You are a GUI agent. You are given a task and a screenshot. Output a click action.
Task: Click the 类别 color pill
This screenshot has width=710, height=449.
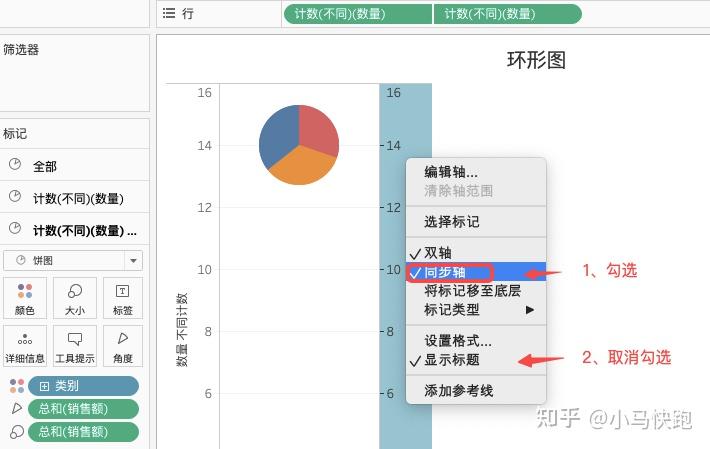point(83,386)
